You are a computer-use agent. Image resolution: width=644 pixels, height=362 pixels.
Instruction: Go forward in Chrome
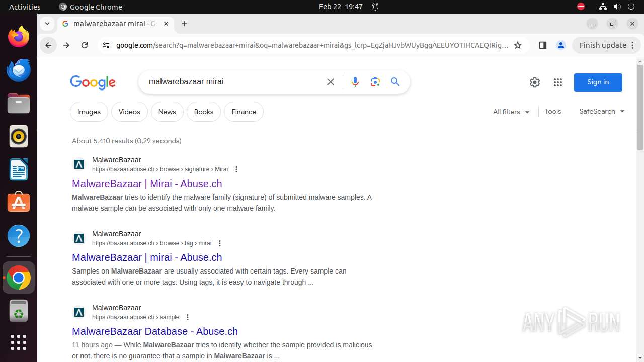tap(66, 45)
